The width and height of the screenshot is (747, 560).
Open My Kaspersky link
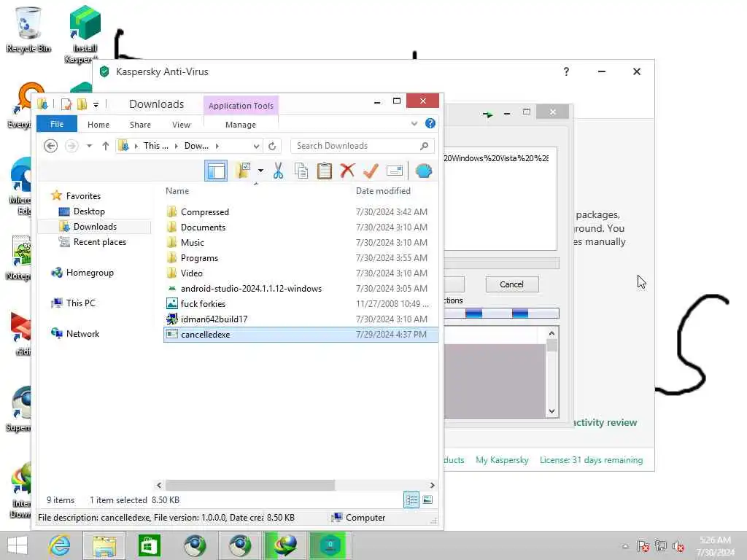(502, 460)
